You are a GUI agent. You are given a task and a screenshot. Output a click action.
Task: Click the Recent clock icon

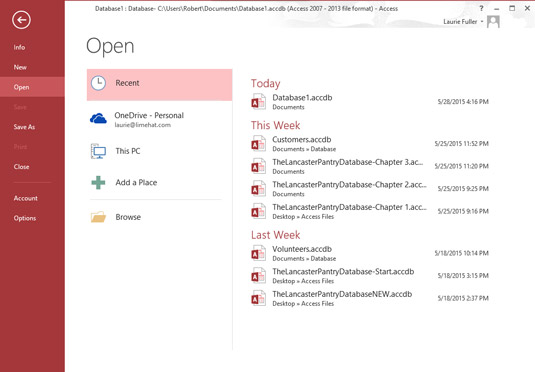[98, 83]
